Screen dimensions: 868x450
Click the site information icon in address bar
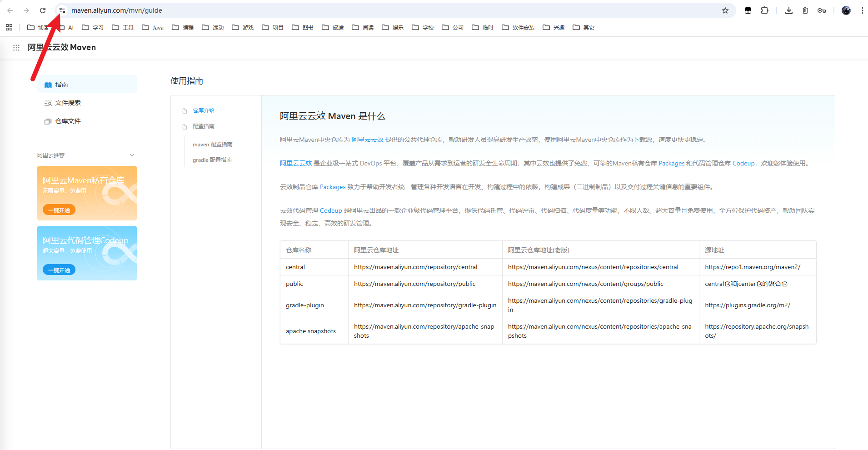[62, 10]
